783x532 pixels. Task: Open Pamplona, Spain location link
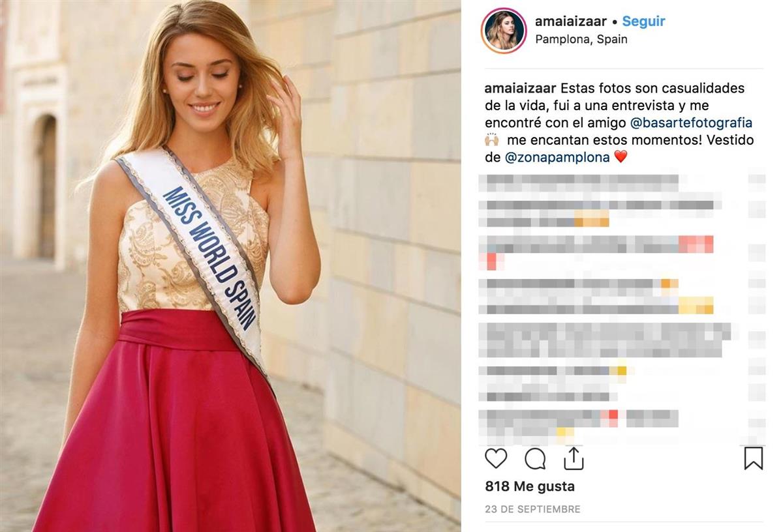(x=581, y=39)
